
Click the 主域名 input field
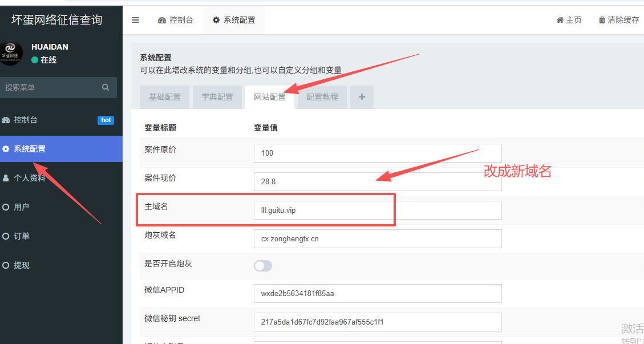pyautogui.click(x=377, y=210)
